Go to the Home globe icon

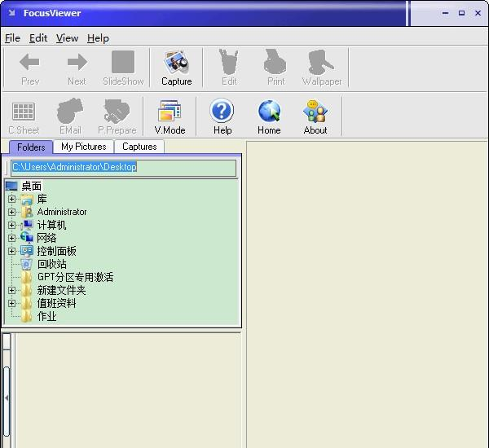[269, 111]
